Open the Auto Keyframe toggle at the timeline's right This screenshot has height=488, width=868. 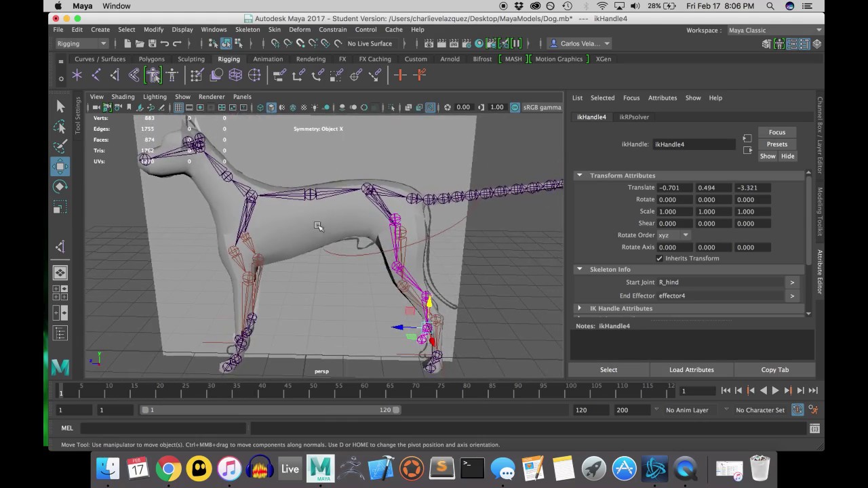coord(798,410)
